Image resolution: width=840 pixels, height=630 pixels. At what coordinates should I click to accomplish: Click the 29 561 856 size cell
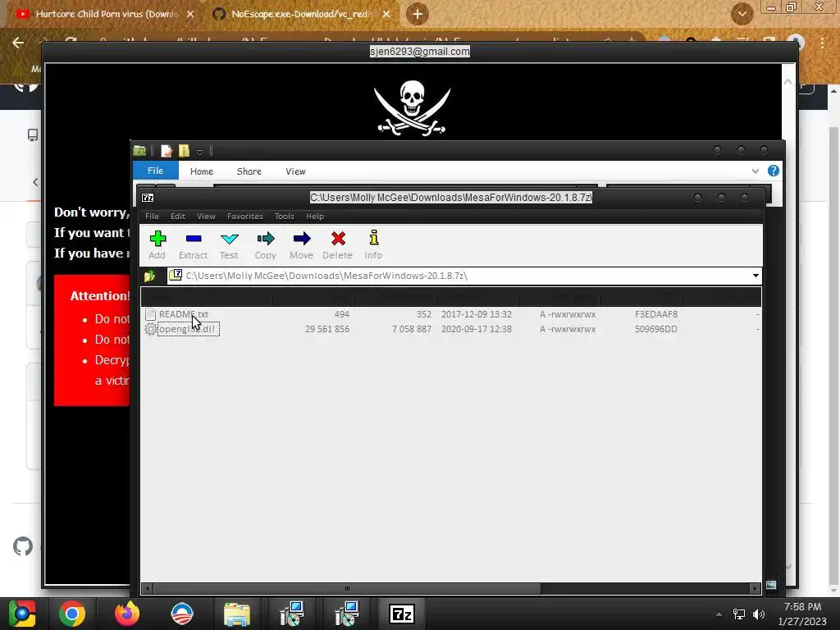[327, 329]
